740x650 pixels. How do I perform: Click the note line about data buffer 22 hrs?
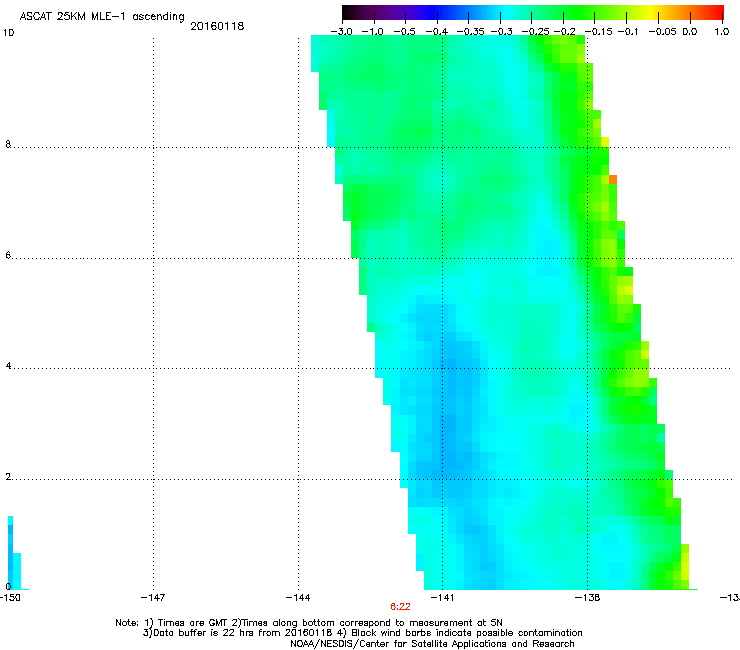tap(362, 633)
